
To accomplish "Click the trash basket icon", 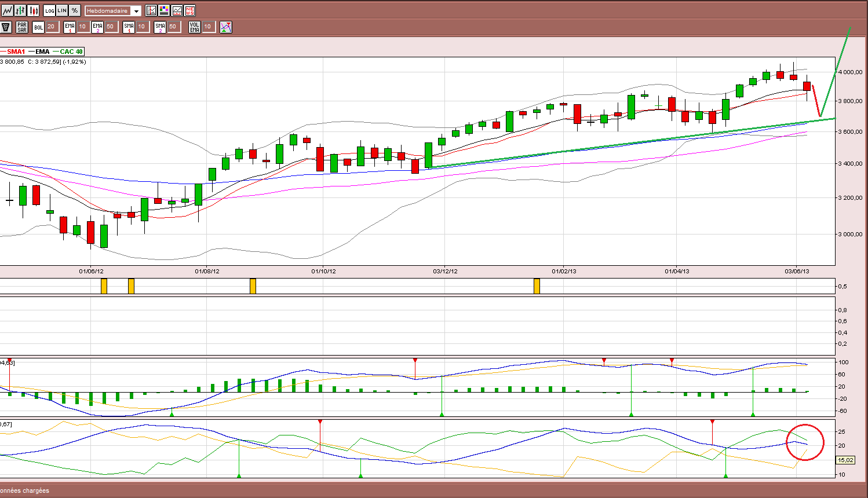I will 6,27.
